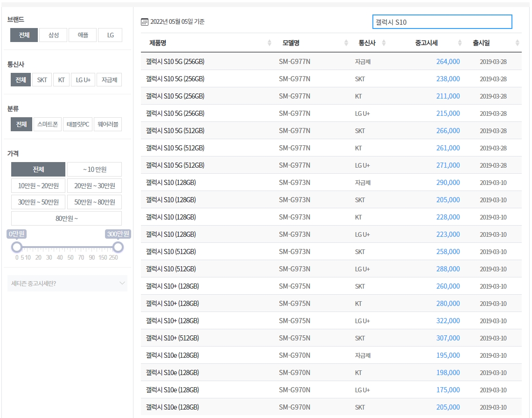The height and width of the screenshot is (418, 532).
Task: Sort by 통신사 column arrows
Action: tap(384, 43)
